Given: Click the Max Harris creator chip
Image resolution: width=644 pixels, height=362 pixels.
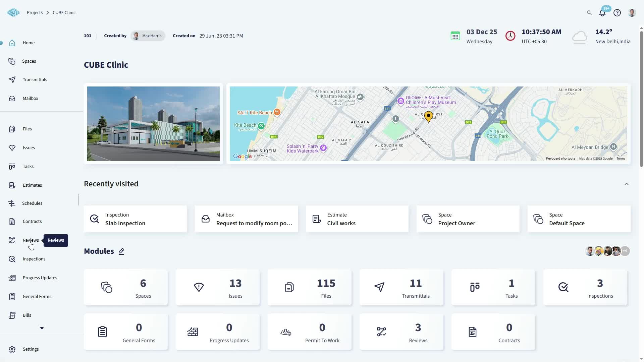Looking at the screenshot, I should click(148, 36).
